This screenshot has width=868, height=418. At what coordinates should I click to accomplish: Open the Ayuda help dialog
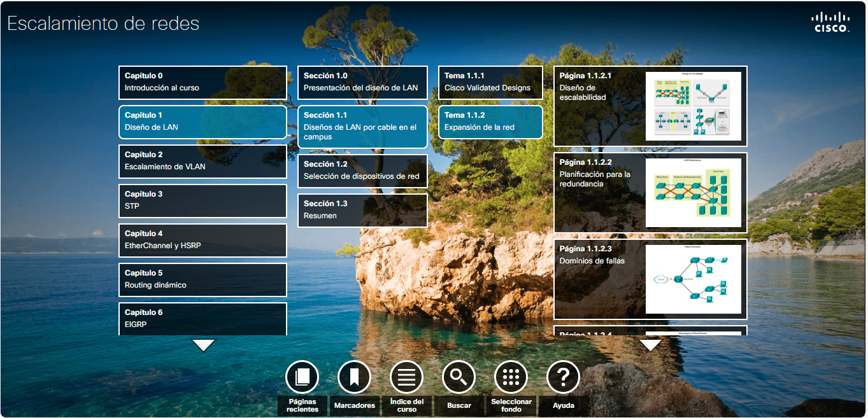click(x=563, y=377)
